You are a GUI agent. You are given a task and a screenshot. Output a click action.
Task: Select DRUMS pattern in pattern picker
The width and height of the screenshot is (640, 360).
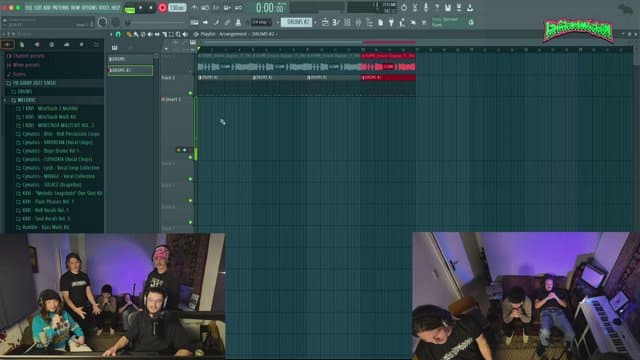click(130, 59)
